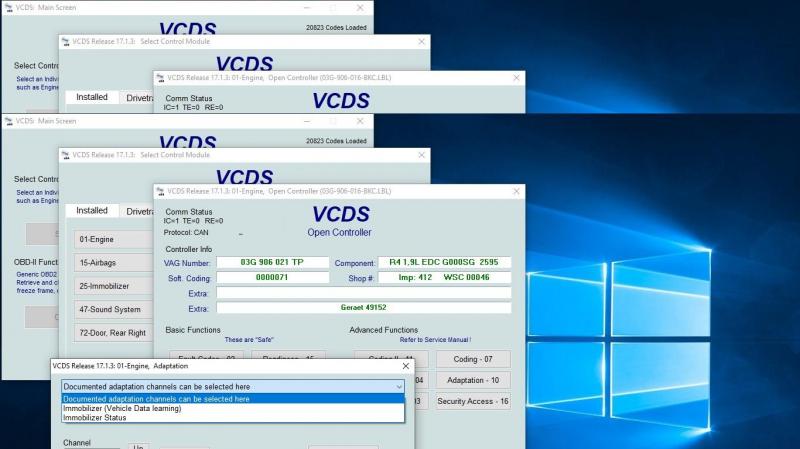Click the Up channel button in Adaptation
800x449 pixels.
pyautogui.click(x=138, y=446)
